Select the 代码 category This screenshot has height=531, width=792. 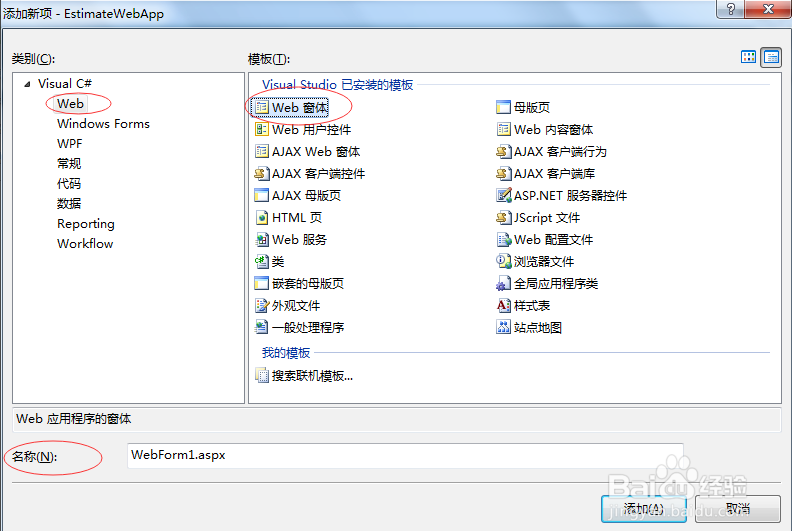click(69, 183)
